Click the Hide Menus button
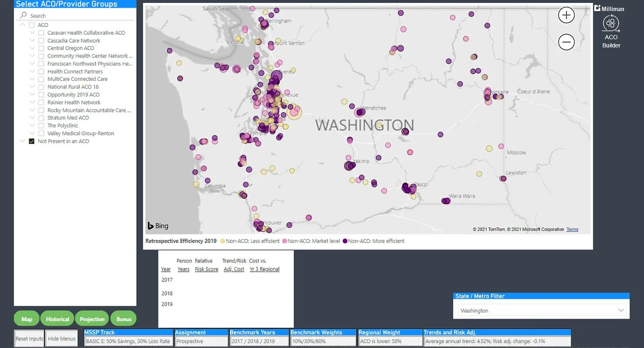Image resolution: width=644 pixels, height=348 pixels. point(62,339)
